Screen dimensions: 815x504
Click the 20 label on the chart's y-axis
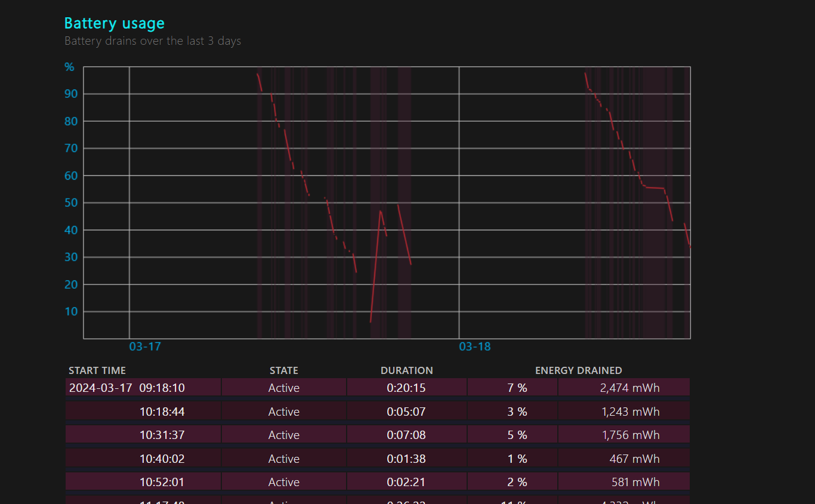point(72,285)
